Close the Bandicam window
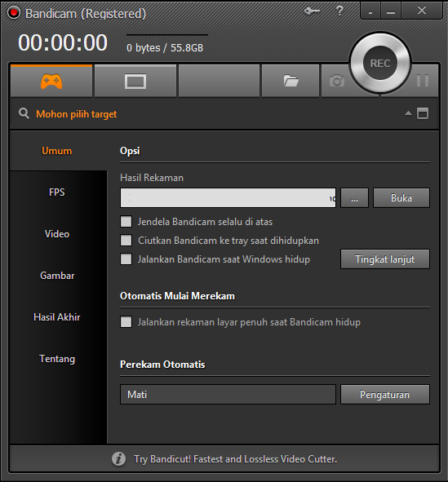Image resolution: width=448 pixels, height=482 pixels. 422,11
